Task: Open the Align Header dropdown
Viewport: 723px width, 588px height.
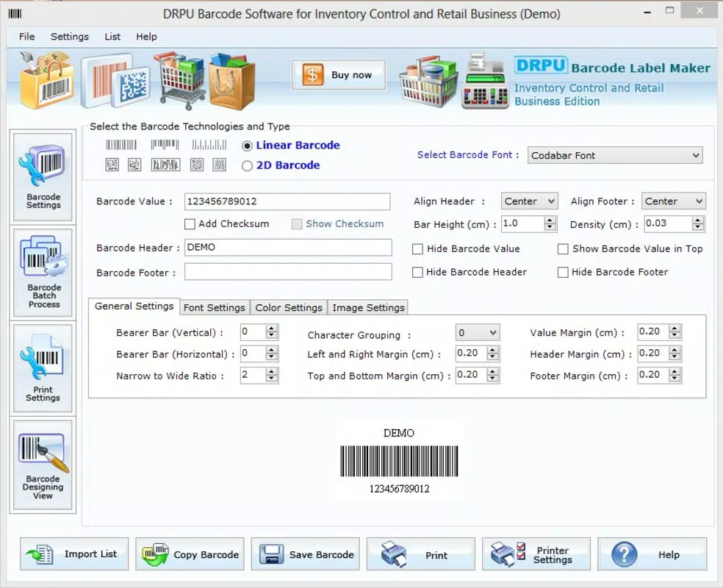Action: pyautogui.click(x=529, y=201)
